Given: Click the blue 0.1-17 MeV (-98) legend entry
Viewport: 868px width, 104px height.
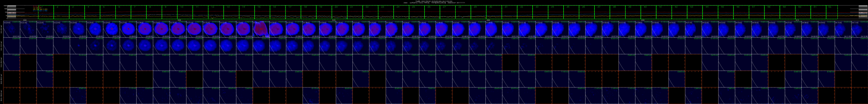Looking at the screenshot, I should click(x=40, y=11).
